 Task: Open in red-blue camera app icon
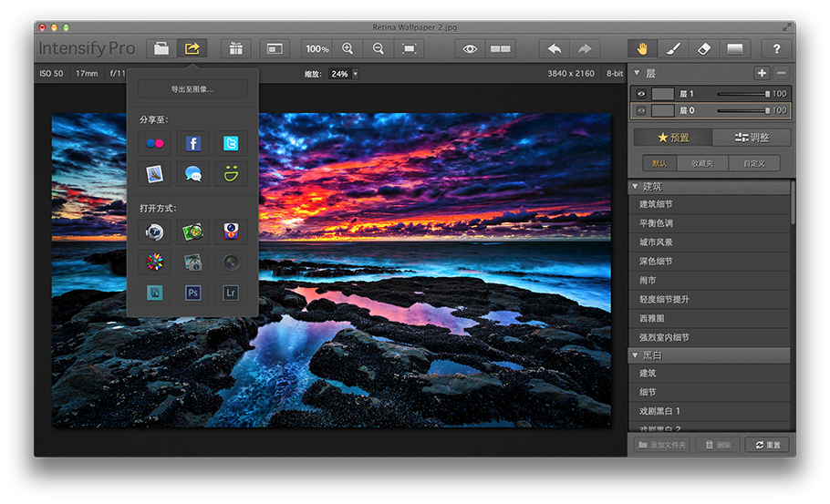pos(231,231)
